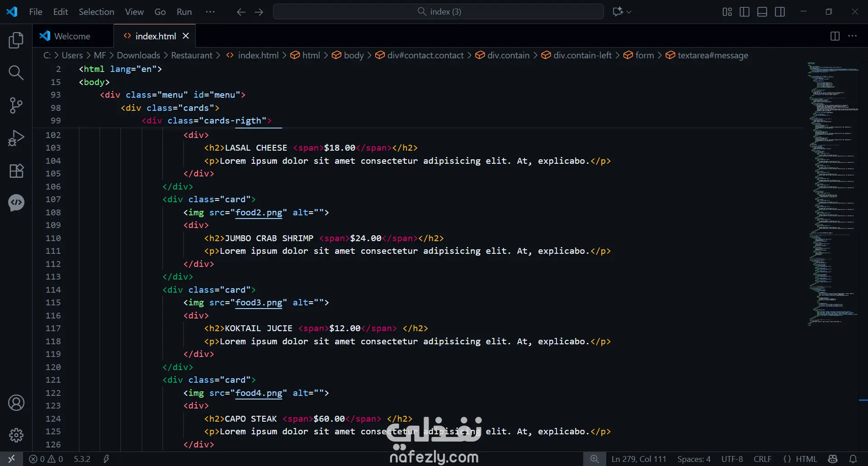Open the additional menus ellipsis in the menu bar
The width and height of the screenshot is (868, 466).
210,12
